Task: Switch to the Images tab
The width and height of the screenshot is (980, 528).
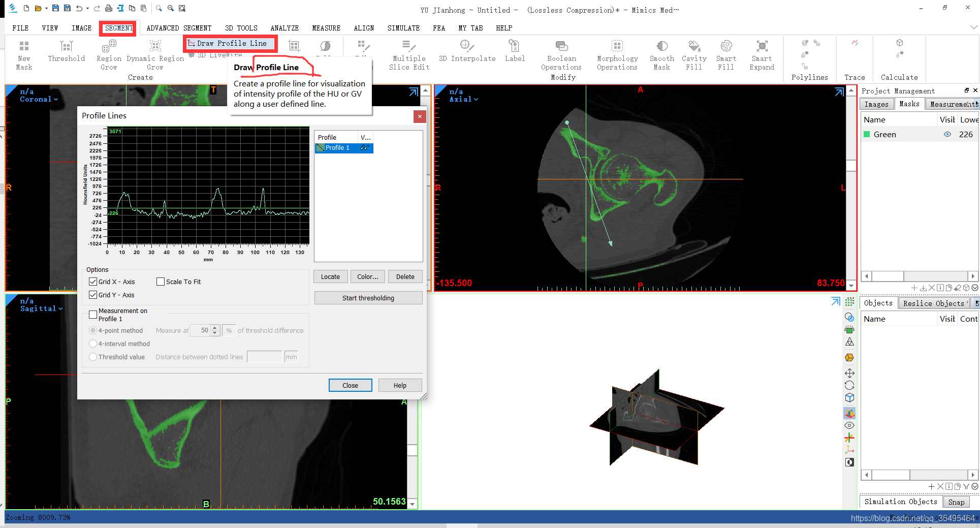Action: (x=876, y=104)
